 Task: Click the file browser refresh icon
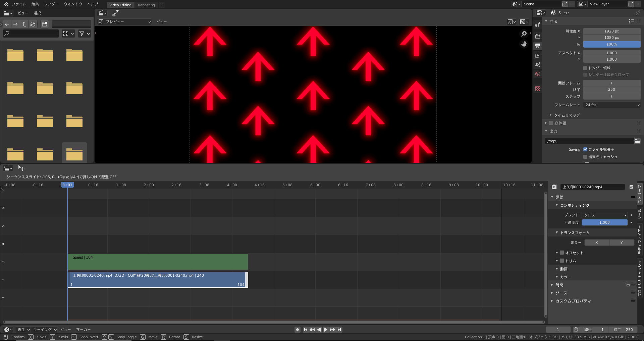[33, 24]
